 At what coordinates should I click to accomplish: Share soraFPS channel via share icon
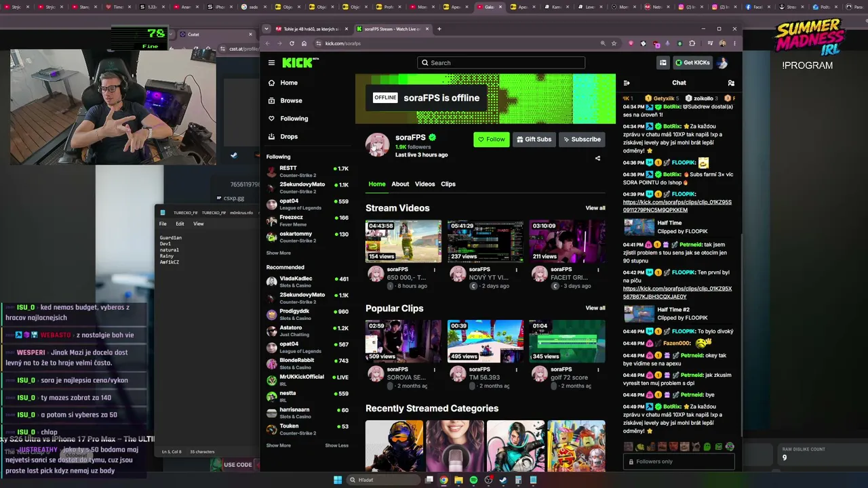click(597, 159)
